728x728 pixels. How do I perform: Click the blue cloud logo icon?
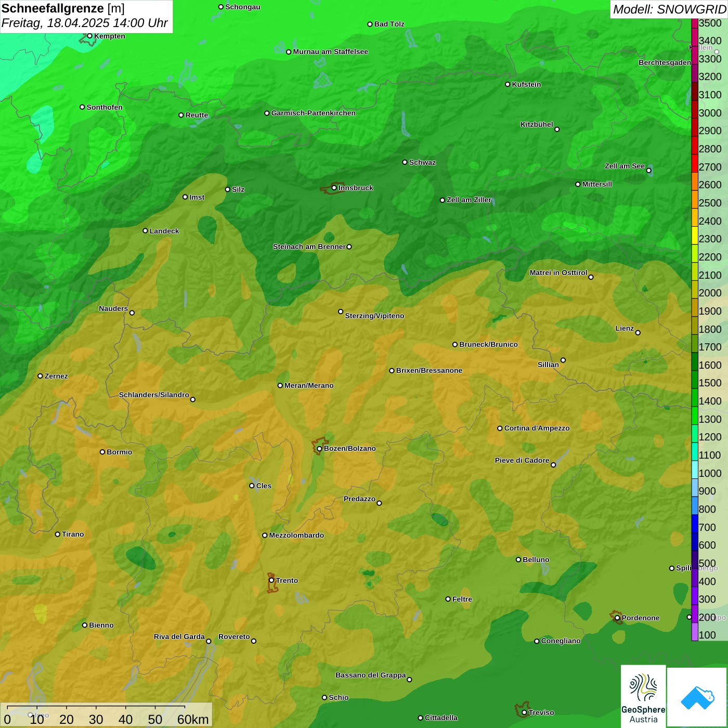(697, 698)
